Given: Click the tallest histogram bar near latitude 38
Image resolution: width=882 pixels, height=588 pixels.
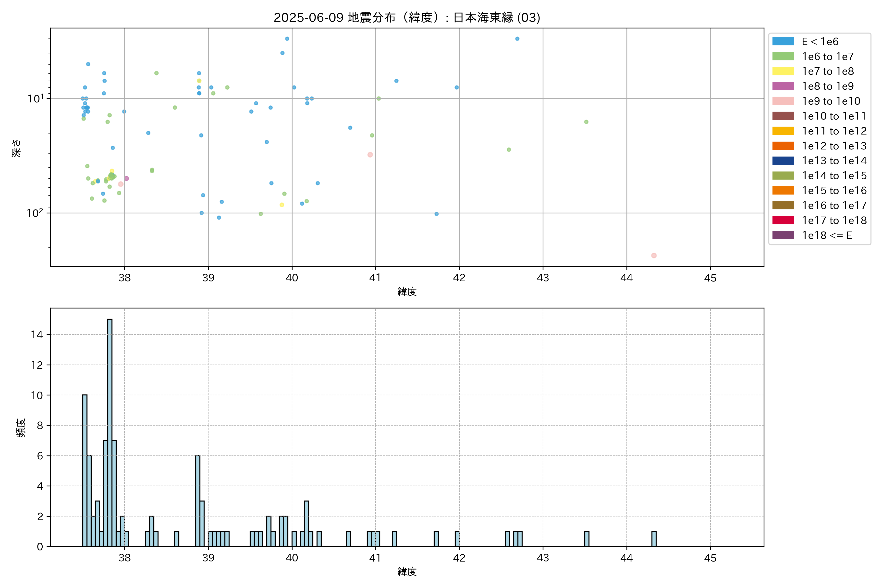Looking at the screenshot, I should [110, 432].
